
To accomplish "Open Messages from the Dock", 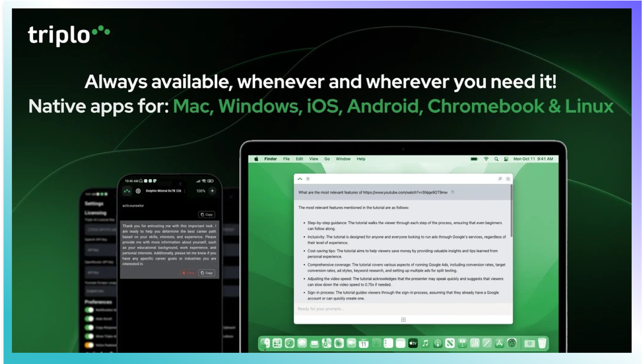I will (x=302, y=343).
